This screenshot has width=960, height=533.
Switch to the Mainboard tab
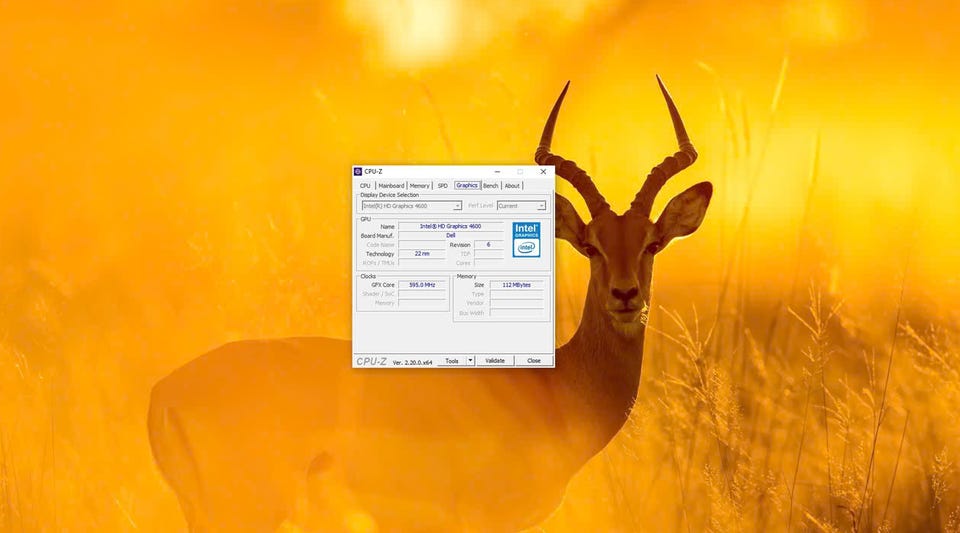(x=391, y=185)
